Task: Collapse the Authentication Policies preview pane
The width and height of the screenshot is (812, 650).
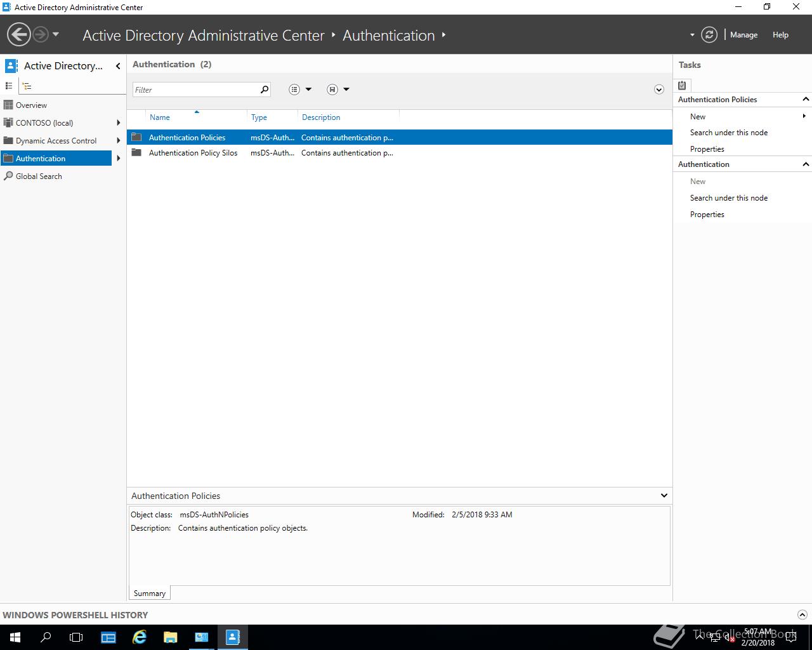Action: pos(664,496)
